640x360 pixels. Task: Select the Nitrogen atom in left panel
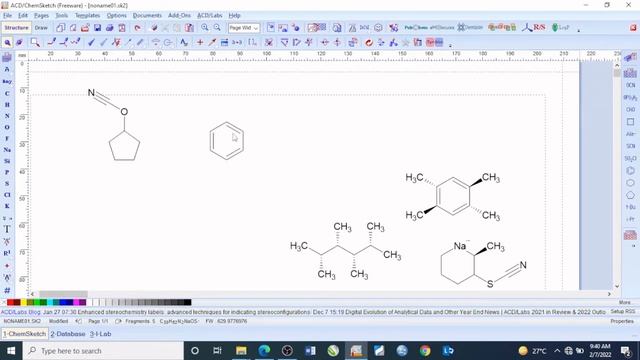tap(7, 116)
